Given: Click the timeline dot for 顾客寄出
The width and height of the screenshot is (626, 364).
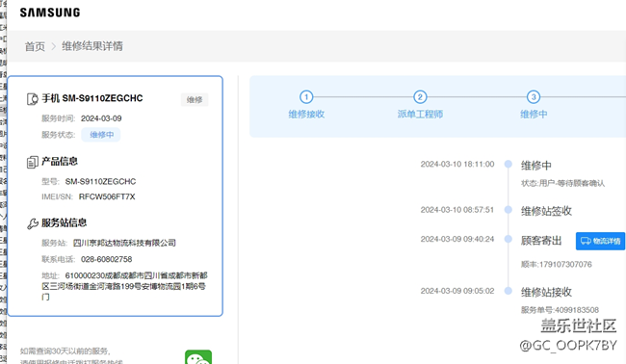Looking at the screenshot, I should [x=509, y=239].
